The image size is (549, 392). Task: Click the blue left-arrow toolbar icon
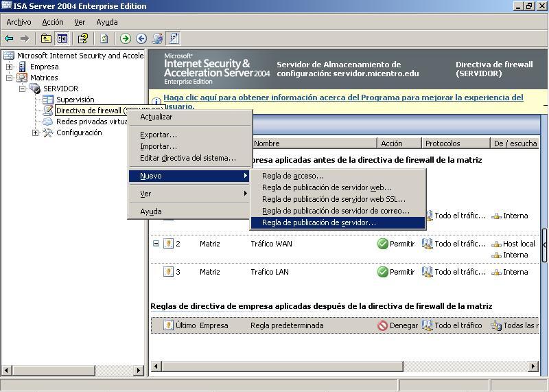(141, 38)
